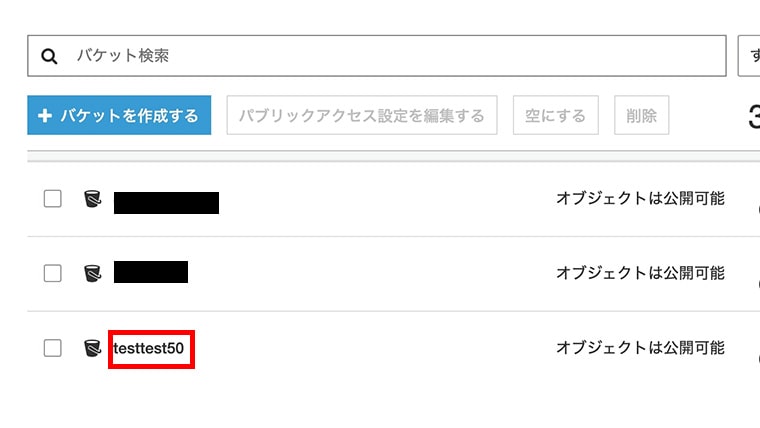Select the testtest50 bucket checkbox

[x=52, y=348]
